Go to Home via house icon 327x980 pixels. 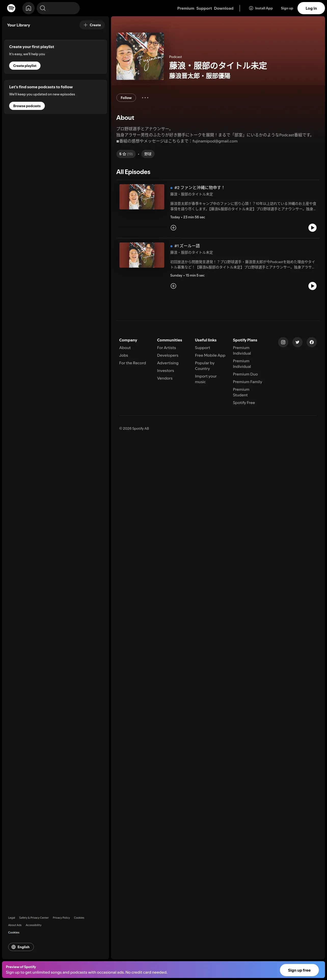tap(29, 8)
